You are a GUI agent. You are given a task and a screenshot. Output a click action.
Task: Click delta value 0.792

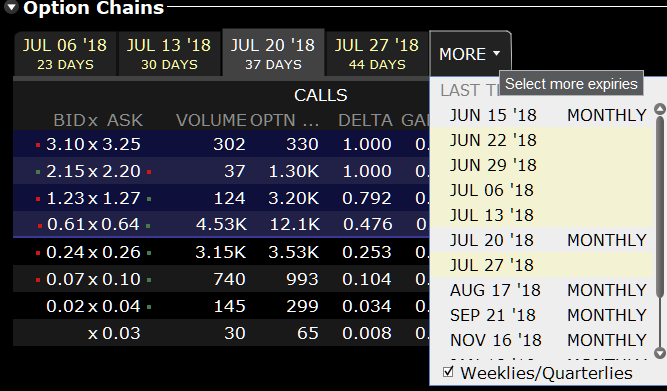367,198
